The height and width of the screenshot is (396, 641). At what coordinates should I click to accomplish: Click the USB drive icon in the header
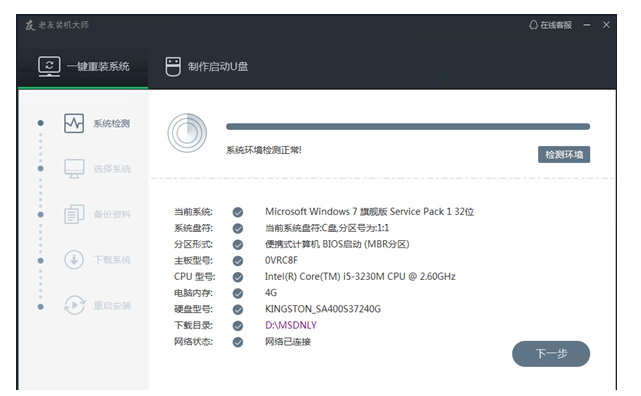(x=173, y=67)
